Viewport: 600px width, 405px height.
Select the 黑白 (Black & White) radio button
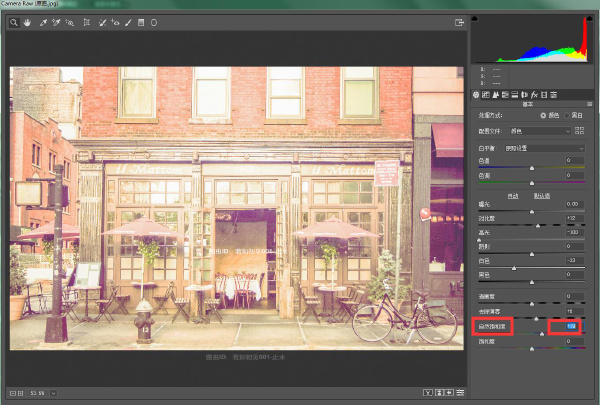click(x=567, y=115)
